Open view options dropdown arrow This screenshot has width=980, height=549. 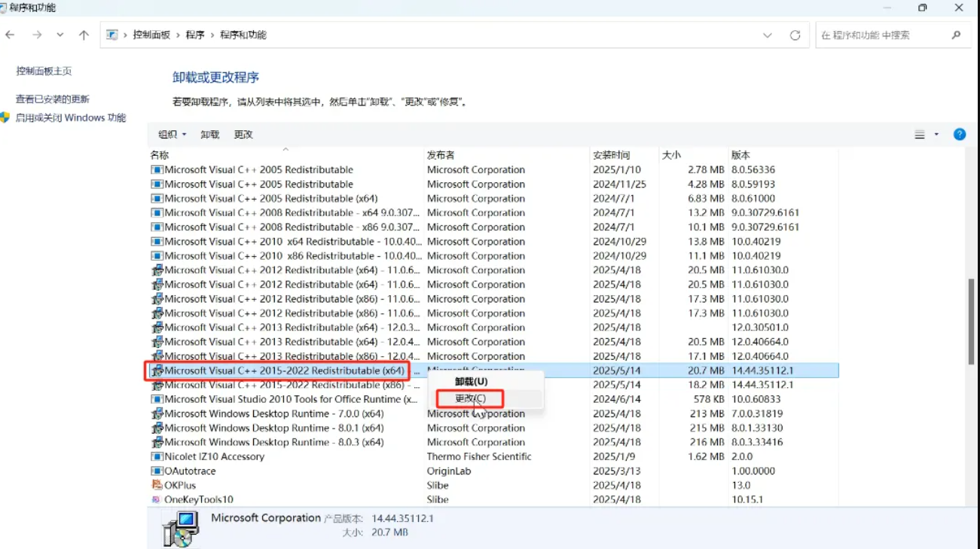tap(936, 135)
